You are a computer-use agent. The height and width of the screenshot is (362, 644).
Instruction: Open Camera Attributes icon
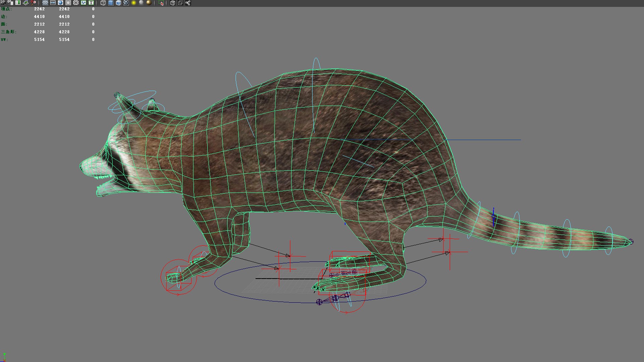(x=10, y=3)
